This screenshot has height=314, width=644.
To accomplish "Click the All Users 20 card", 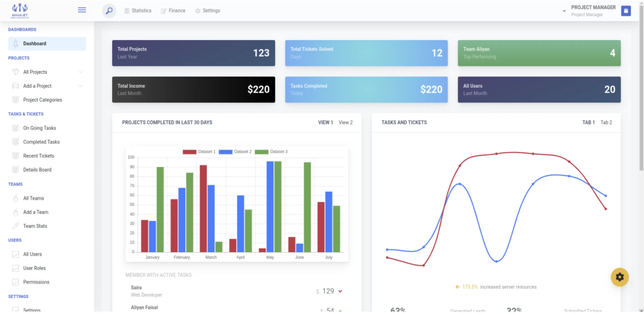I will coord(539,90).
